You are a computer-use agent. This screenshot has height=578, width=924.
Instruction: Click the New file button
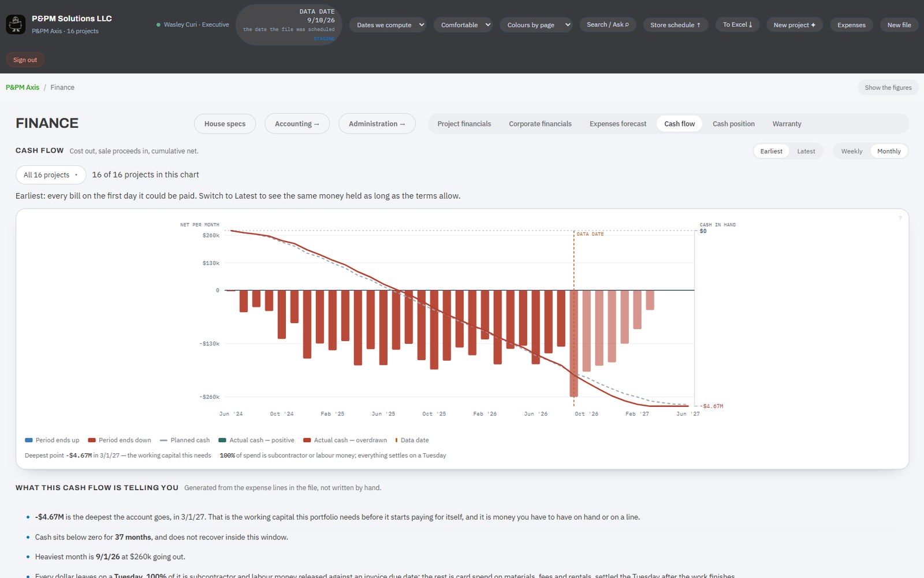tap(899, 25)
